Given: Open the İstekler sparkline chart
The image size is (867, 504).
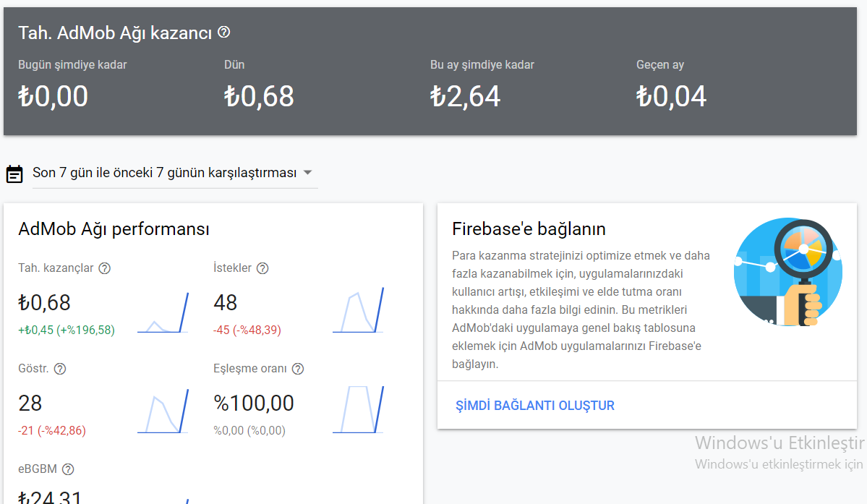Looking at the screenshot, I should pyautogui.click(x=359, y=310).
